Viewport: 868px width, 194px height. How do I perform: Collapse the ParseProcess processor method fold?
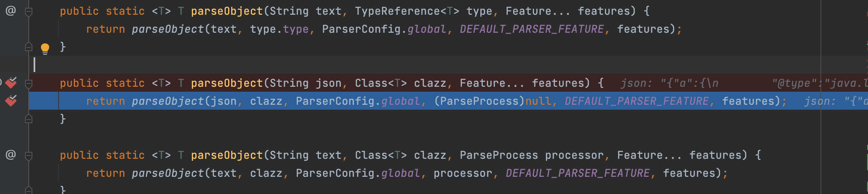pos(29,156)
